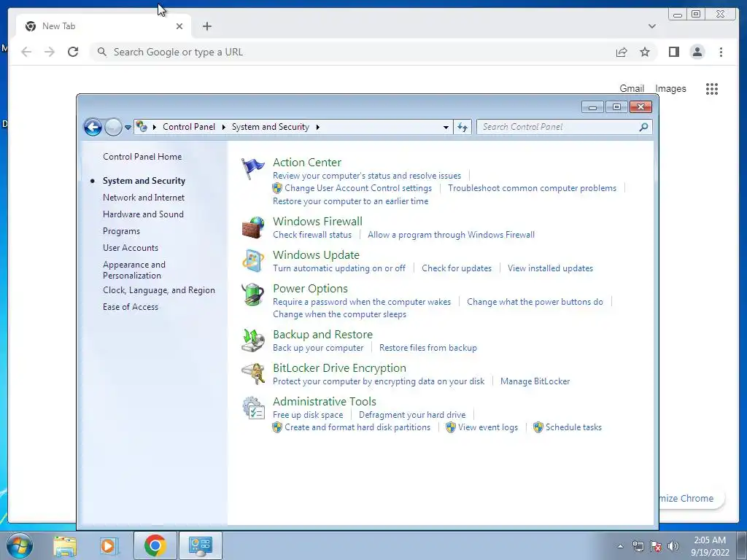Go to Control Panel Home

tap(142, 157)
